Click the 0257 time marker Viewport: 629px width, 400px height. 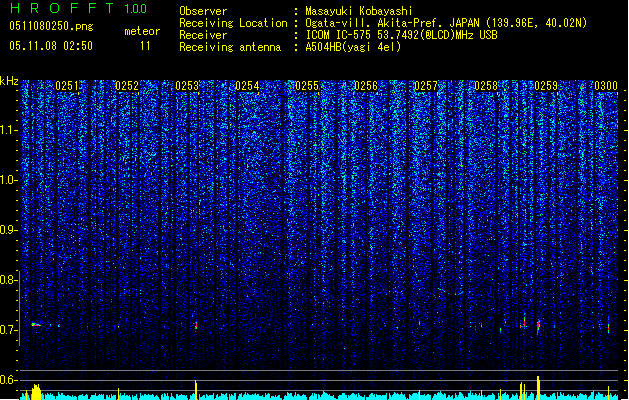tap(426, 86)
